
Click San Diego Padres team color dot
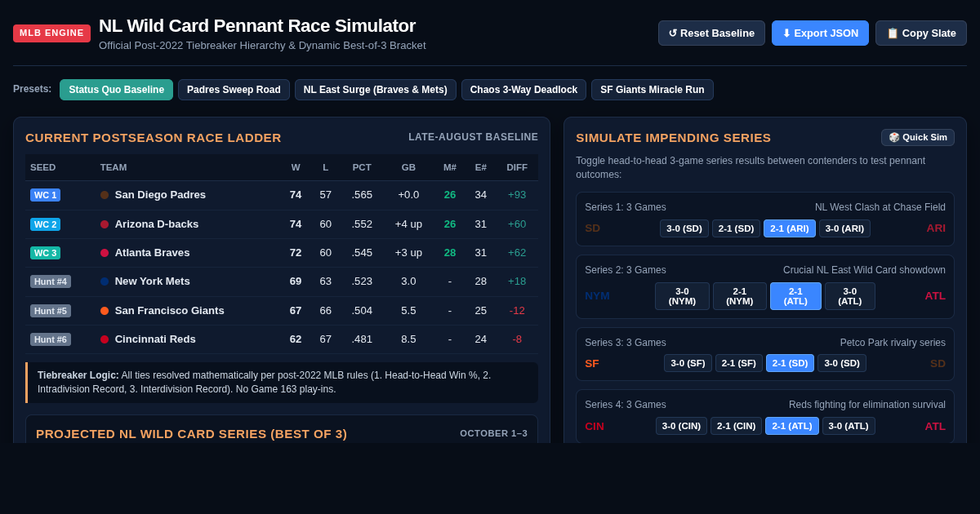tap(105, 195)
